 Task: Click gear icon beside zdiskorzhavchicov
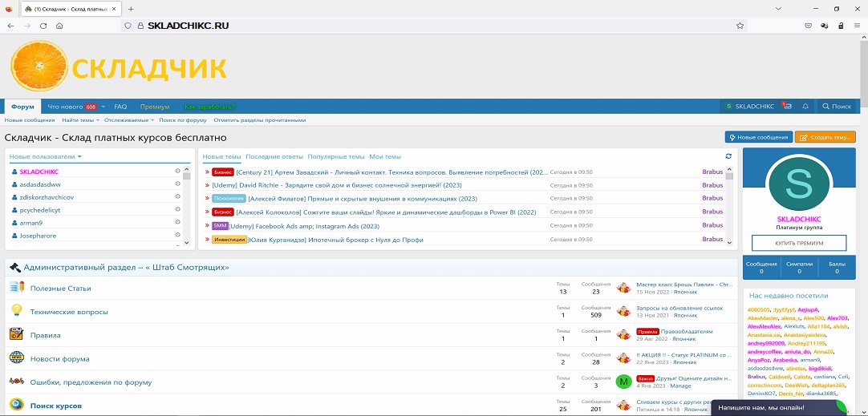178,196
